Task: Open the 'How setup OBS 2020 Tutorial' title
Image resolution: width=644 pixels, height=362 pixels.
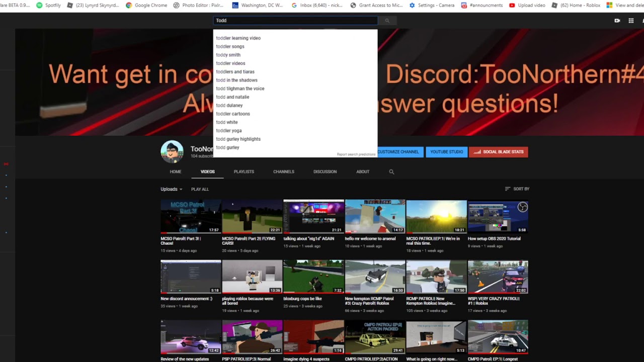Action: pos(494,239)
